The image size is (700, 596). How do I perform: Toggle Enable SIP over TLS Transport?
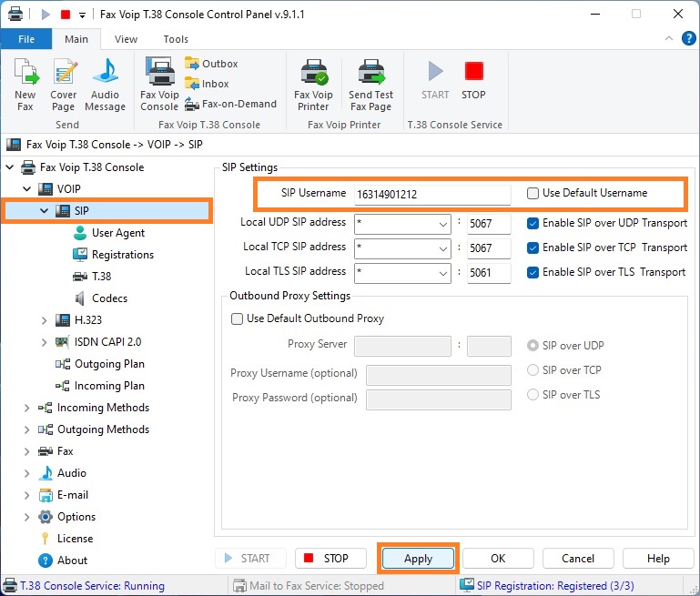[x=533, y=272]
